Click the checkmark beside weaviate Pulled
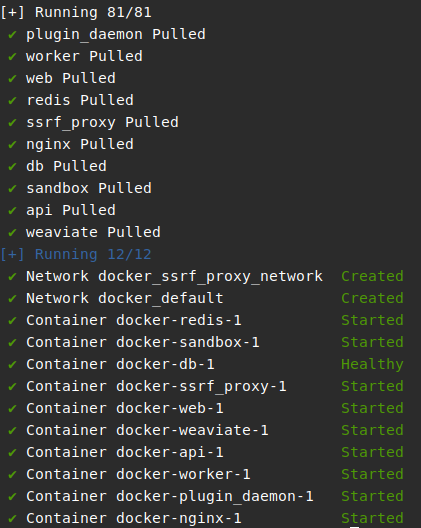This screenshot has width=421, height=528. coord(12,232)
